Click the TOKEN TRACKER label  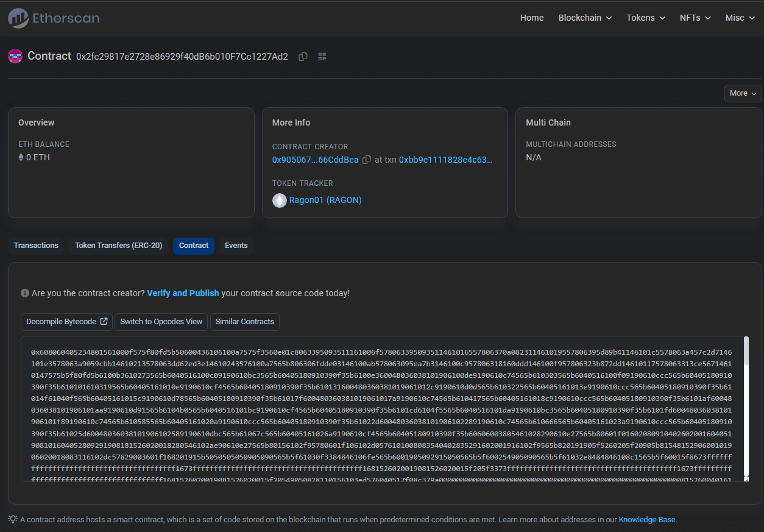[x=303, y=183]
